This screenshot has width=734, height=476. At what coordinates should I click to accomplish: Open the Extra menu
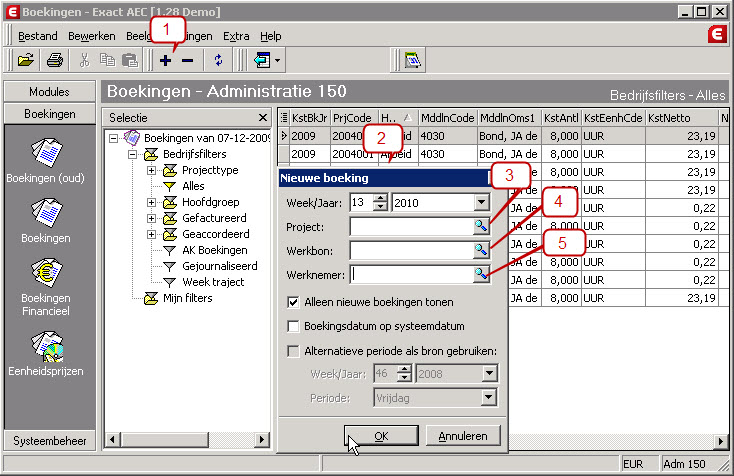point(236,36)
